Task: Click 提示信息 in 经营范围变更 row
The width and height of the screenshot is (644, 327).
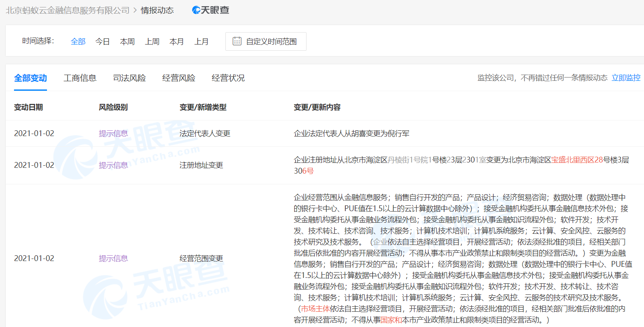Action: [x=113, y=258]
